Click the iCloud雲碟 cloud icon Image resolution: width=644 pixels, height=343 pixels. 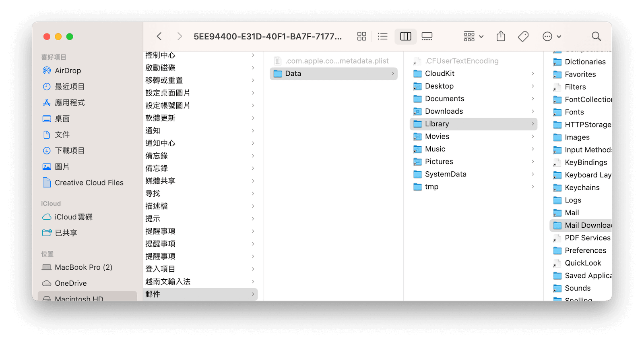click(47, 217)
